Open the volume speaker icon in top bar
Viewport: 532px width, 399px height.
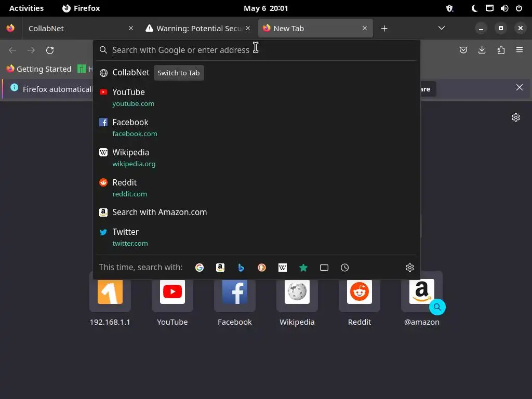(504, 8)
